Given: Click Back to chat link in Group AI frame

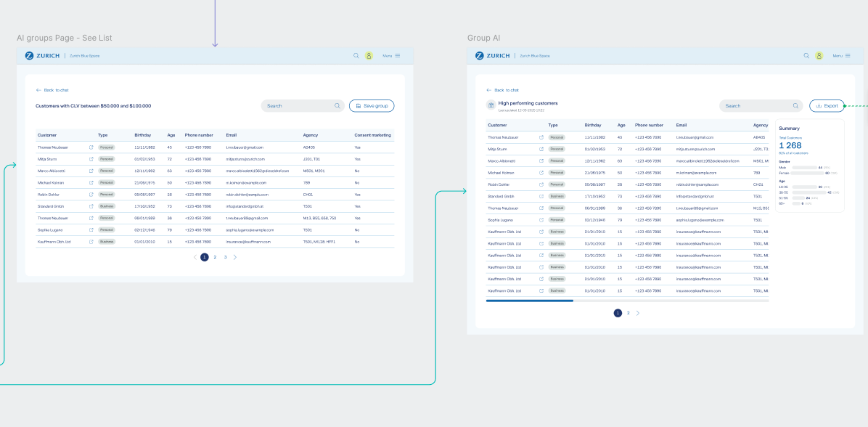Looking at the screenshot, I should pos(503,90).
